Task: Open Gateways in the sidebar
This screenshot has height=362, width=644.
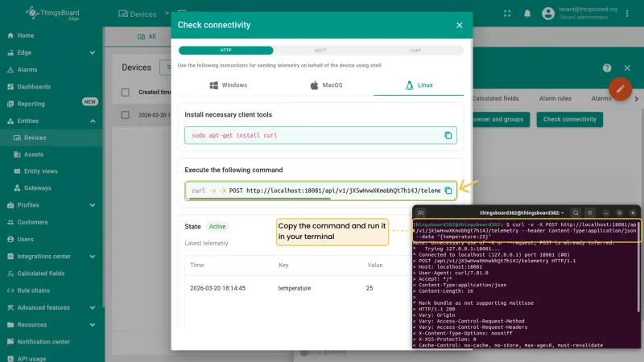Action: coord(37,188)
